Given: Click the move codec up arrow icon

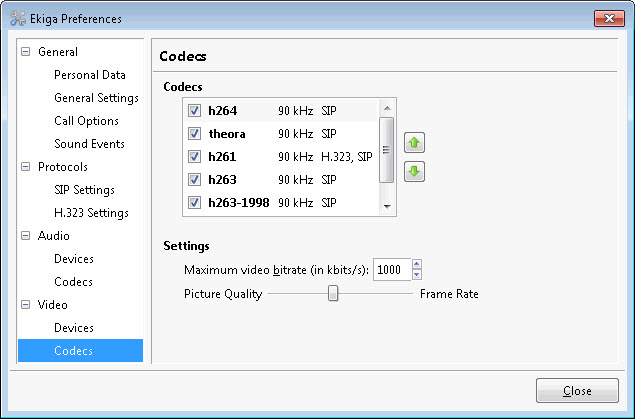Looking at the screenshot, I should pos(414,143).
